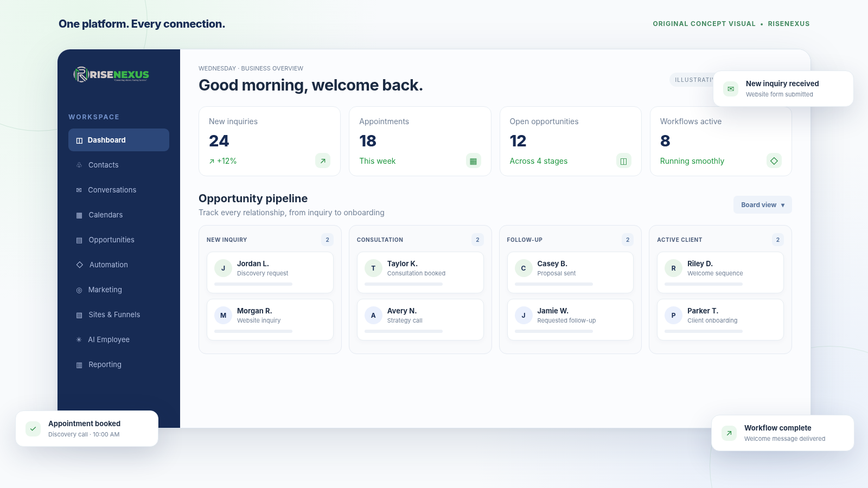Select Dashboard in the workspace menu
Image resolution: width=868 pixels, height=488 pixels.
coord(119,140)
